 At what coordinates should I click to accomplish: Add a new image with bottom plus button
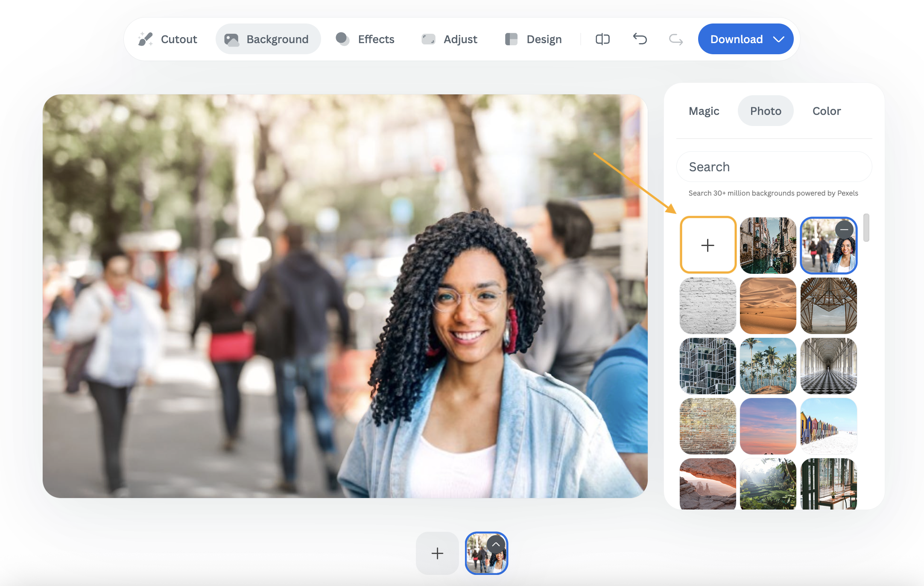pyautogui.click(x=437, y=554)
